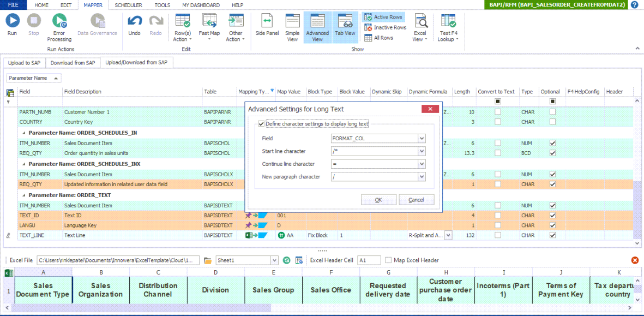Screen dimensions: 644x316
Task: Enable the Map Excel Header checkbox
Action: tap(388, 260)
